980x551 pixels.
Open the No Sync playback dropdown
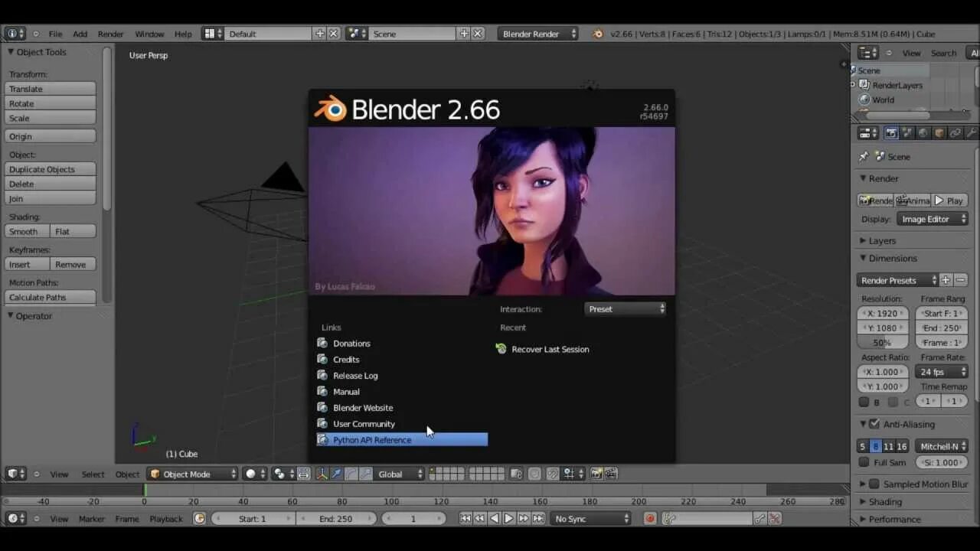(590, 518)
